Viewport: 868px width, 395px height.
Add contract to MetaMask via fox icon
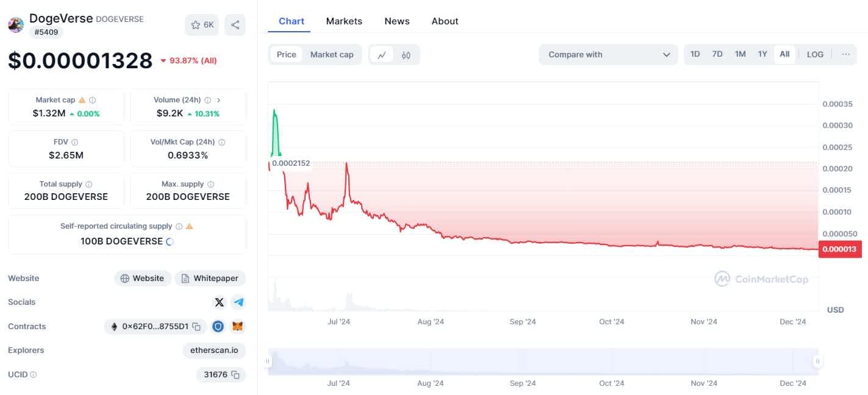click(x=237, y=326)
